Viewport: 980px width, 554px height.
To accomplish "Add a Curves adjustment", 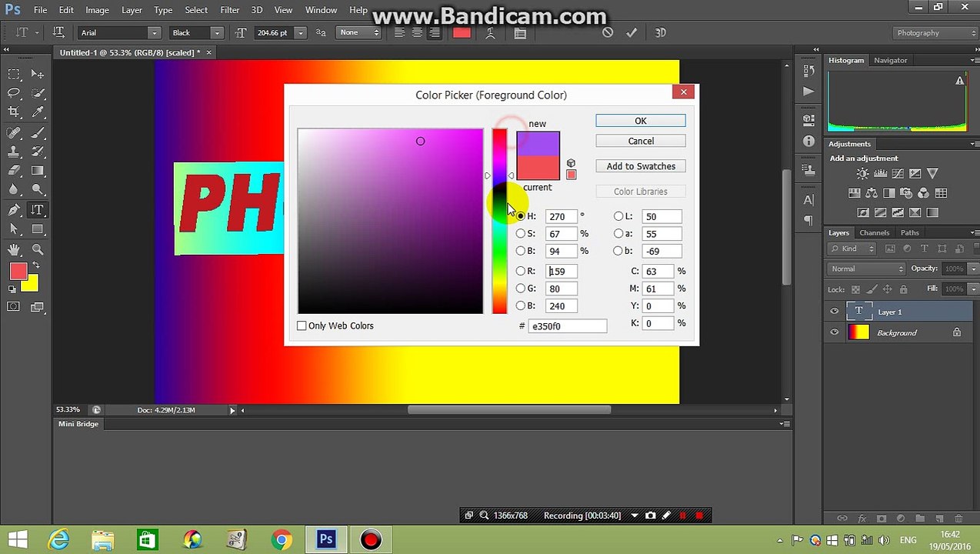I will tap(897, 174).
